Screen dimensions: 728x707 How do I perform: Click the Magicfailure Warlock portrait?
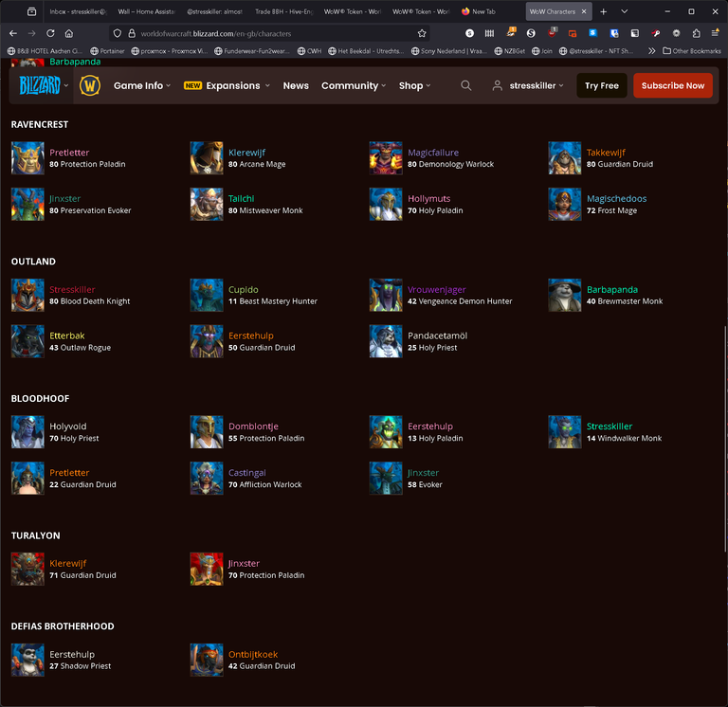(386, 158)
